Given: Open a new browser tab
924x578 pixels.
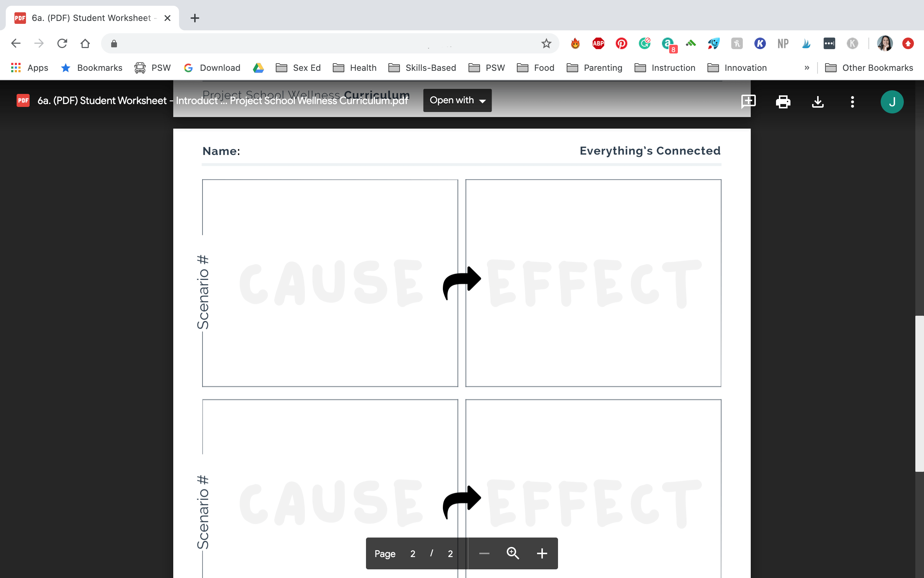Looking at the screenshot, I should (x=195, y=18).
